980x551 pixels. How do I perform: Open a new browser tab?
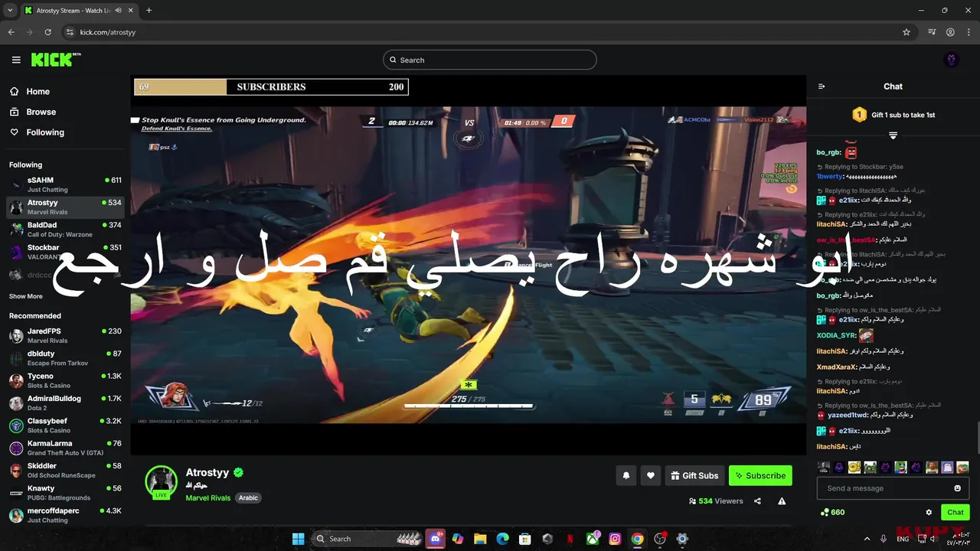149,11
